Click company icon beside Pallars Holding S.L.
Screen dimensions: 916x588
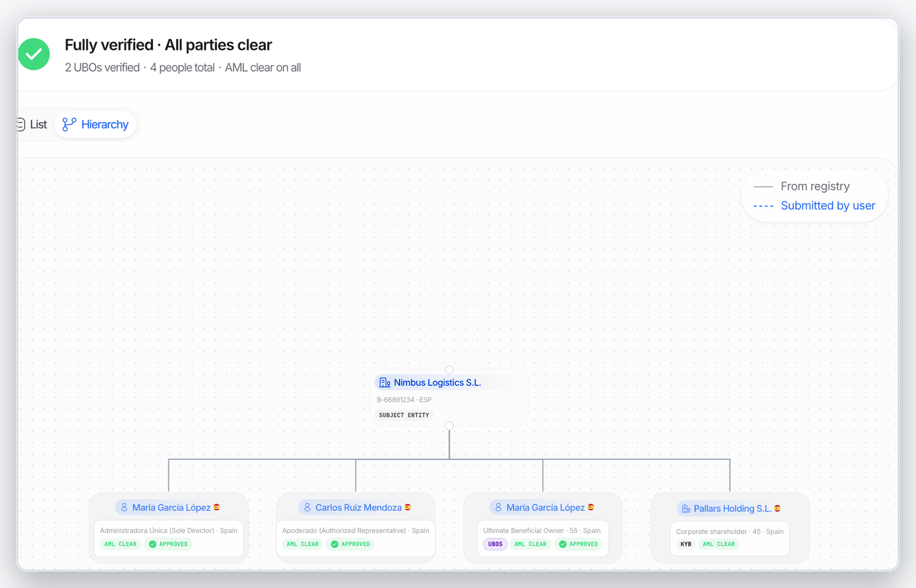tap(686, 508)
